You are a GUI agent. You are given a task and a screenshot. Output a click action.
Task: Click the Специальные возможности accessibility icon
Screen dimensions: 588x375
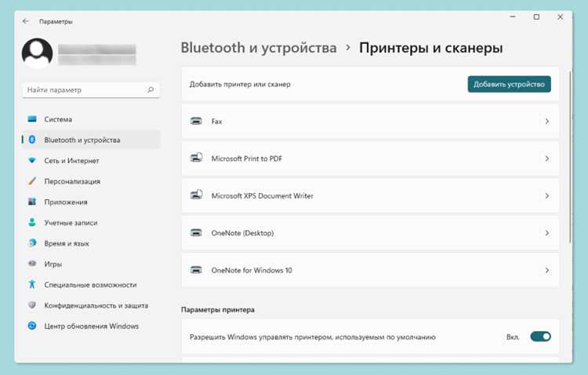(x=32, y=285)
